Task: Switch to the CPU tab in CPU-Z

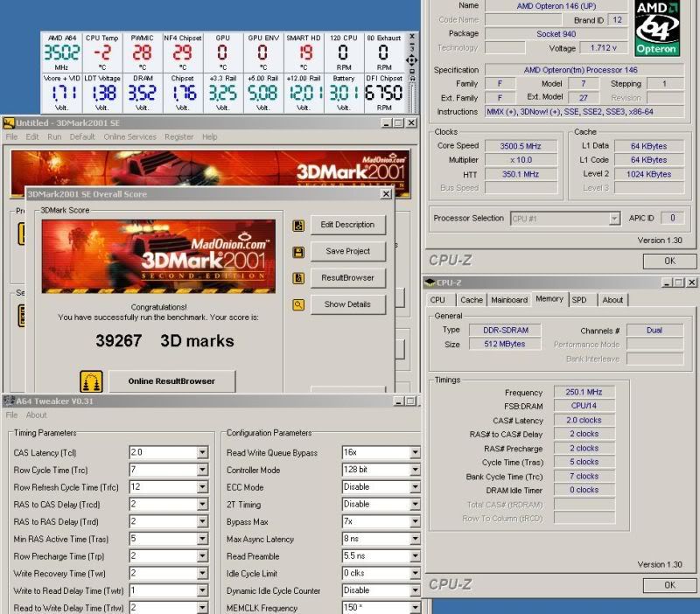Action: tap(437, 300)
